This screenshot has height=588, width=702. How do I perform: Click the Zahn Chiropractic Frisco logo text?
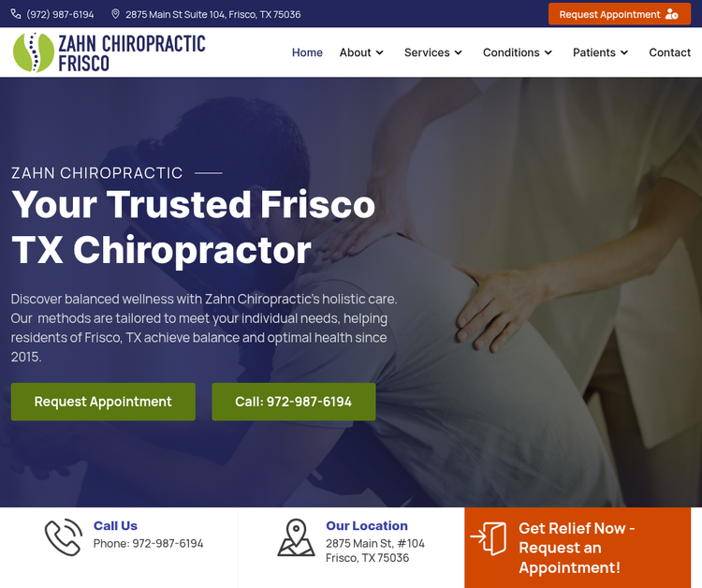point(132,52)
